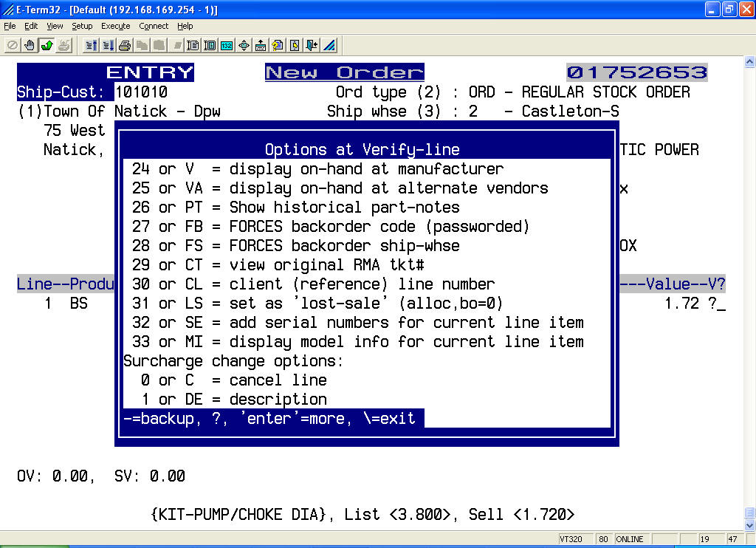Viewport: 756px width, 548px height.
Task: Click the 'New Order' header label
Action: pos(345,72)
